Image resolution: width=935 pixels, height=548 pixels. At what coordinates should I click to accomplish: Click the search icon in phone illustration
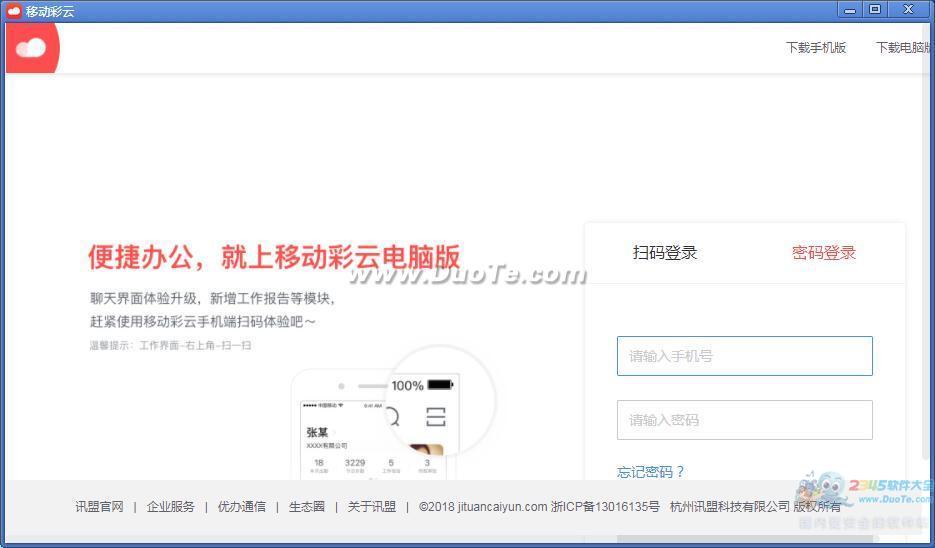pos(392,416)
